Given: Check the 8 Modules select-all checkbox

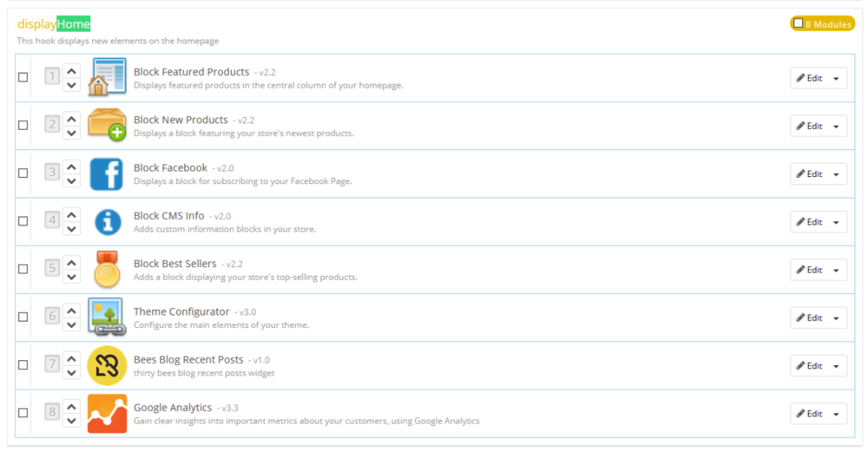Looking at the screenshot, I should pyautogui.click(x=799, y=23).
